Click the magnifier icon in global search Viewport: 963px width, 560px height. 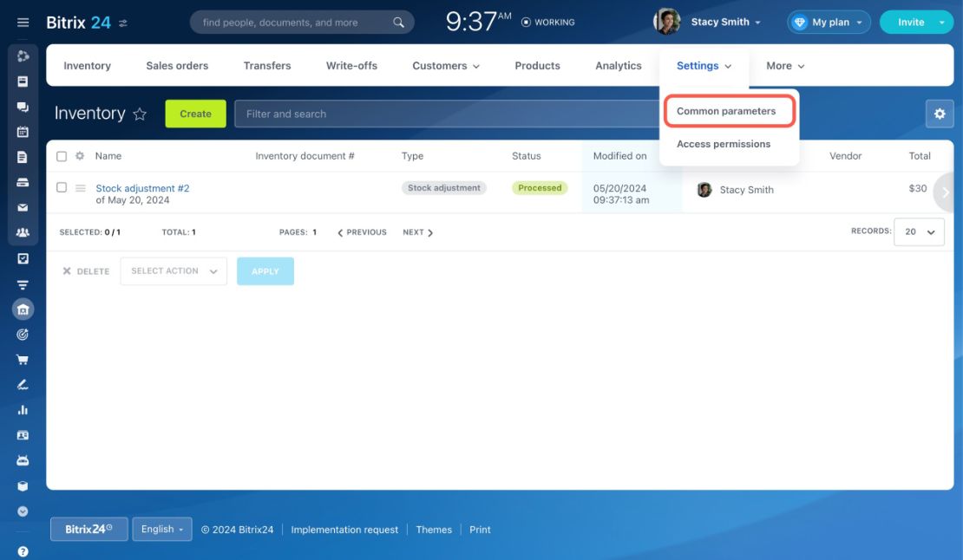[x=398, y=23]
